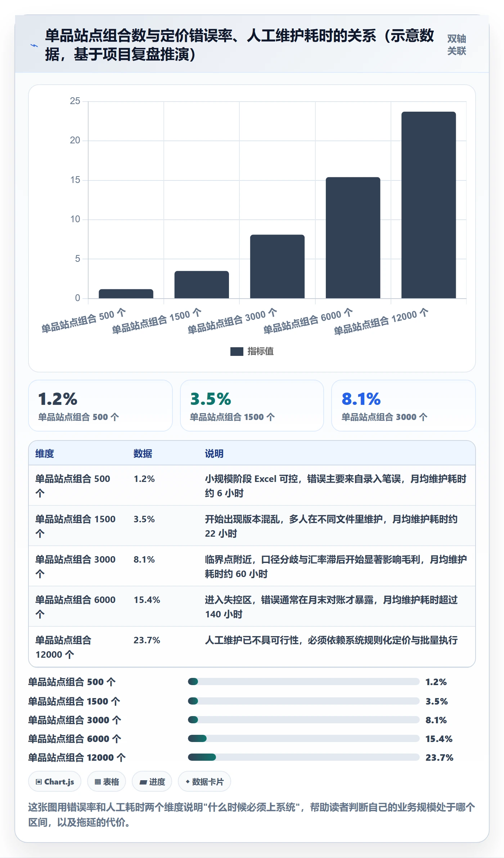
Task: Click the grid icon in the 表格 chip
Action: (x=98, y=782)
